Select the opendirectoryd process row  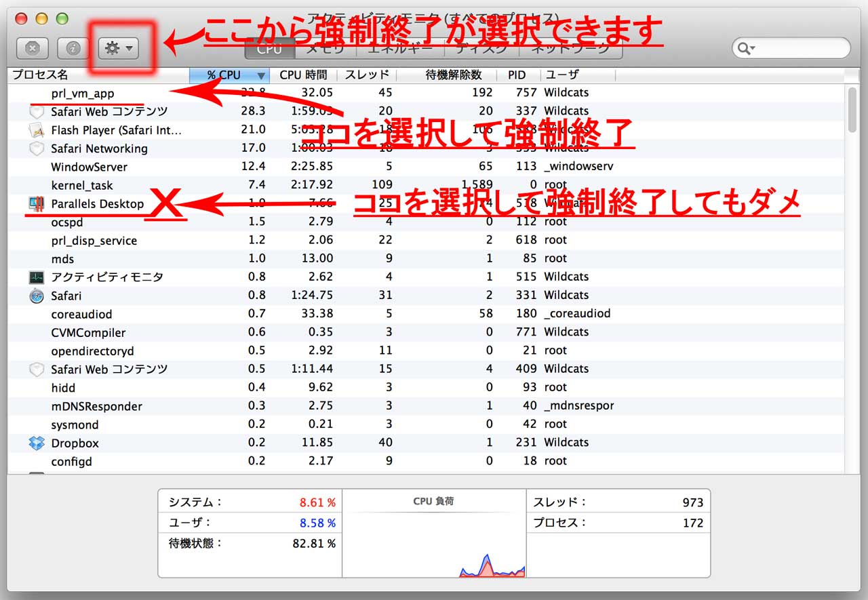pyautogui.click(x=426, y=351)
